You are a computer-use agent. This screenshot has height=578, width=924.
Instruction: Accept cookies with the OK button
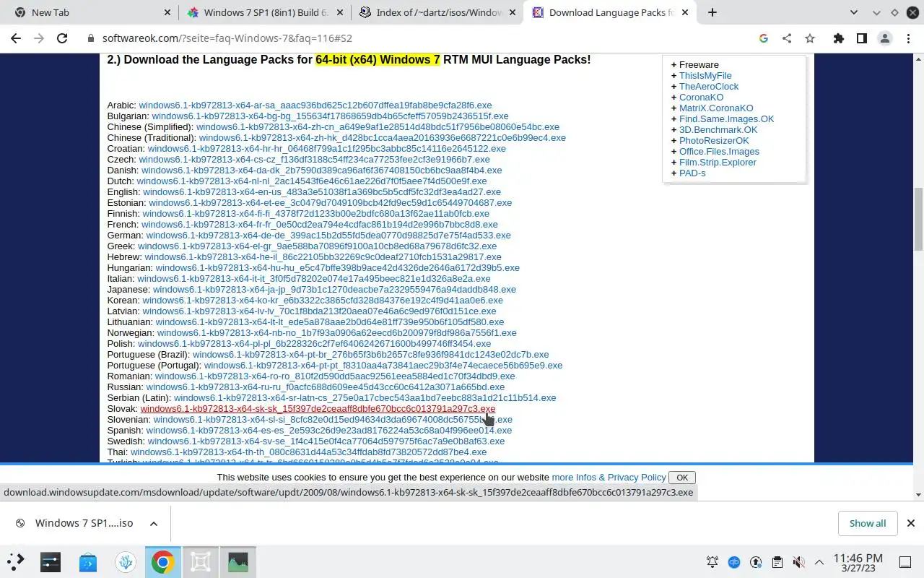[682, 478]
